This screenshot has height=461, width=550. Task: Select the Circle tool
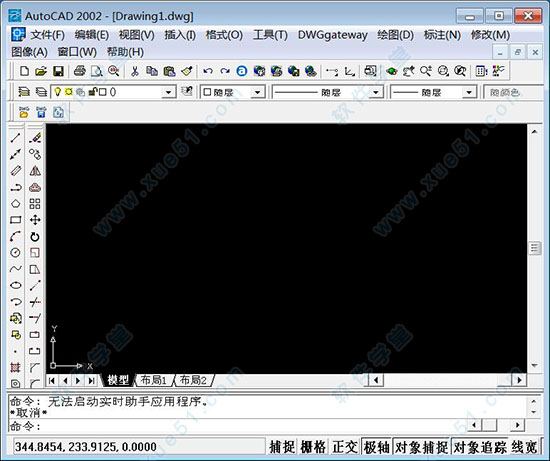(15, 253)
